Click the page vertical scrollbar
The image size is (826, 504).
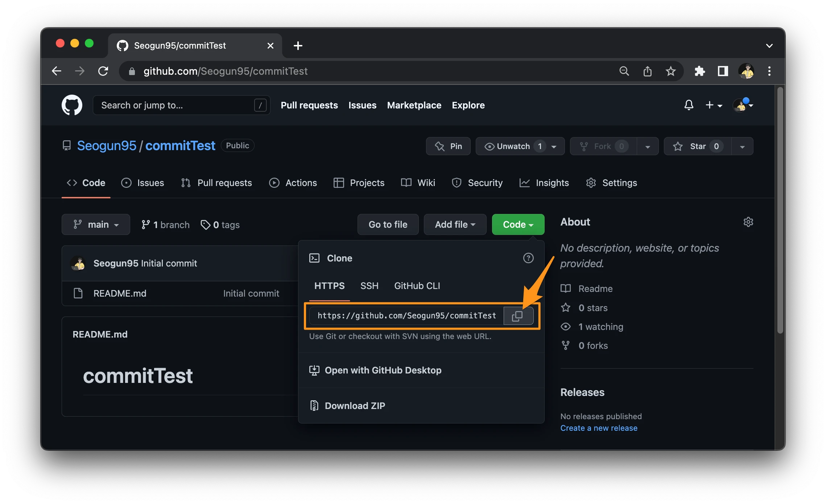click(780, 210)
